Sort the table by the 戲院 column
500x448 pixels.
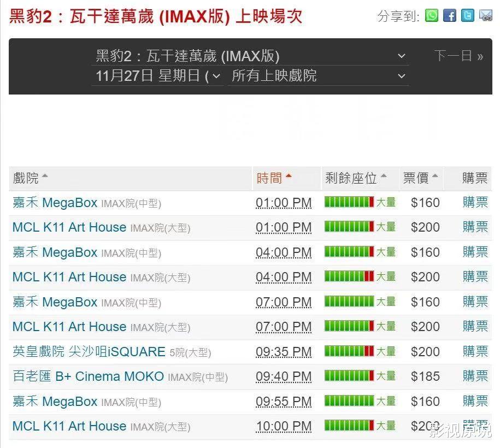click(30, 178)
